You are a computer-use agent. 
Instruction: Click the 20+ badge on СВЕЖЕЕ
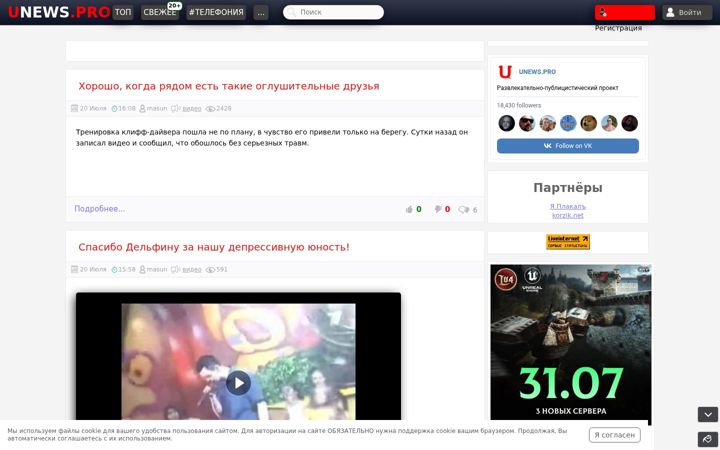tap(174, 6)
